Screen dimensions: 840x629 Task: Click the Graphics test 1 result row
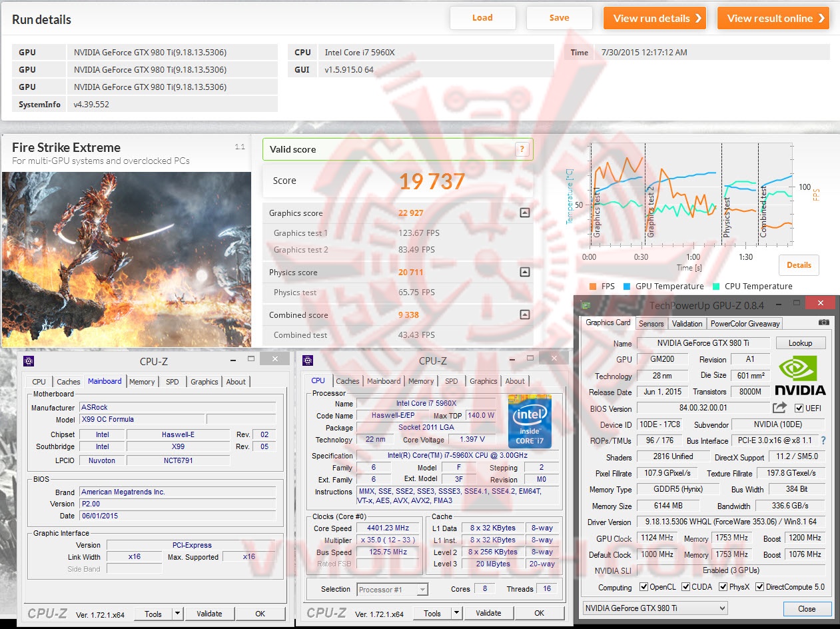[398, 233]
